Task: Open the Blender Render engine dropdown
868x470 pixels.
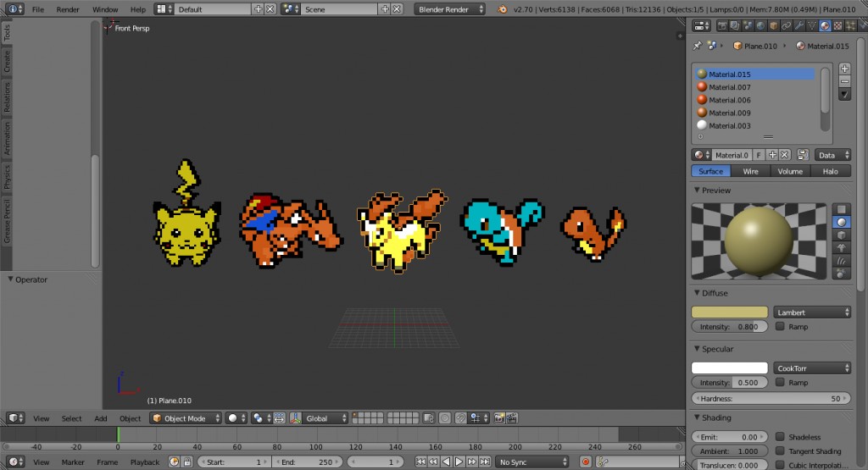Action: click(449, 9)
